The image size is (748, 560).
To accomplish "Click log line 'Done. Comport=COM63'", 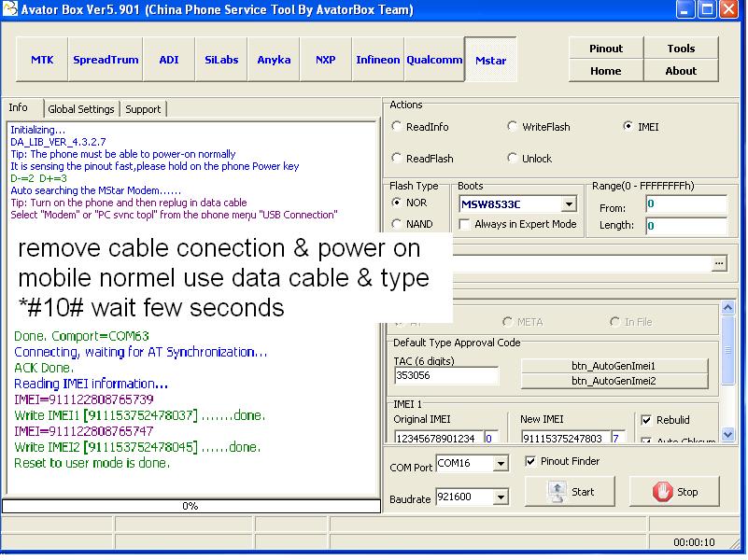I will pos(81,337).
